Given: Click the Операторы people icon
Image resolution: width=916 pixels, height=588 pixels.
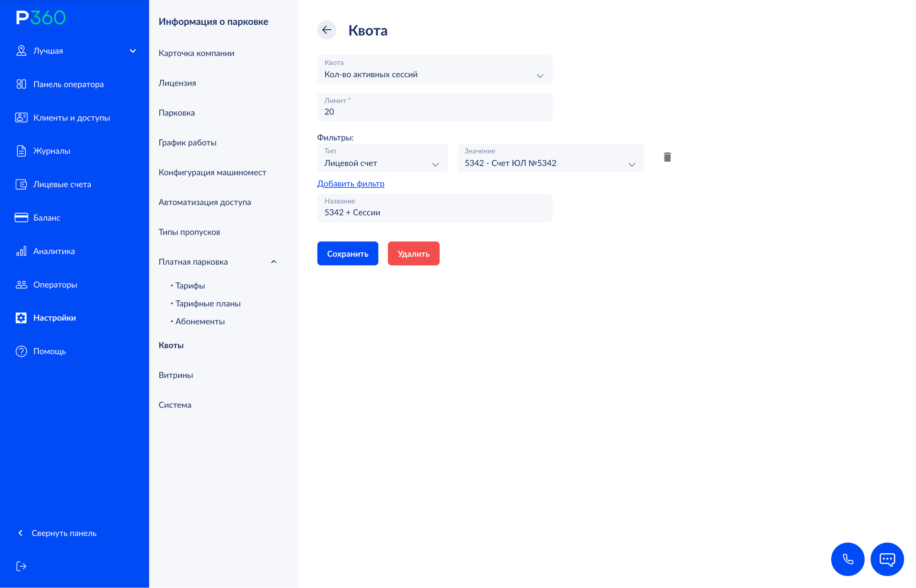Looking at the screenshot, I should 21,284.
